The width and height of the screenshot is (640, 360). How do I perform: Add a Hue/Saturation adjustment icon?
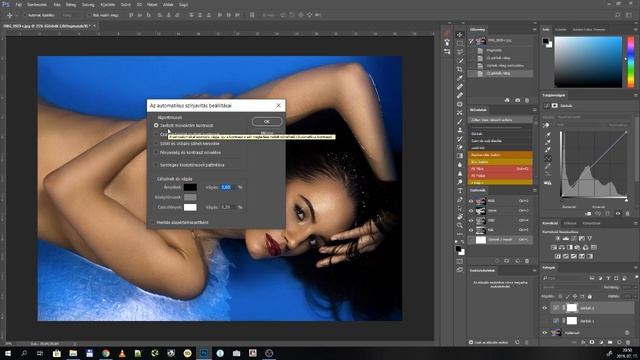point(554,247)
